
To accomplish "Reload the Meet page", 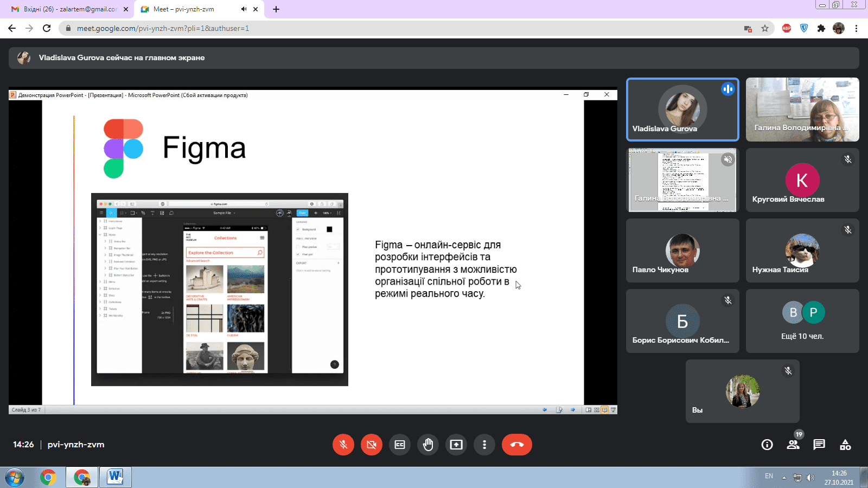I will pyautogui.click(x=47, y=28).
